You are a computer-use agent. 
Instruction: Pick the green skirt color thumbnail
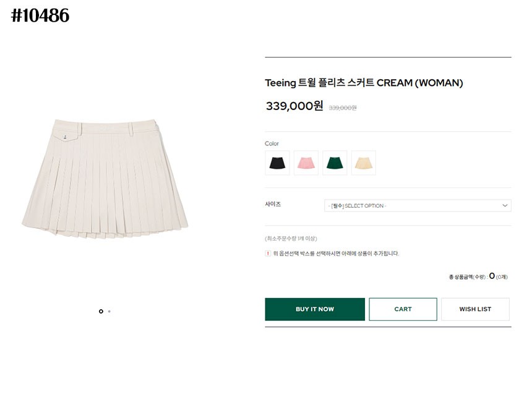335,163
